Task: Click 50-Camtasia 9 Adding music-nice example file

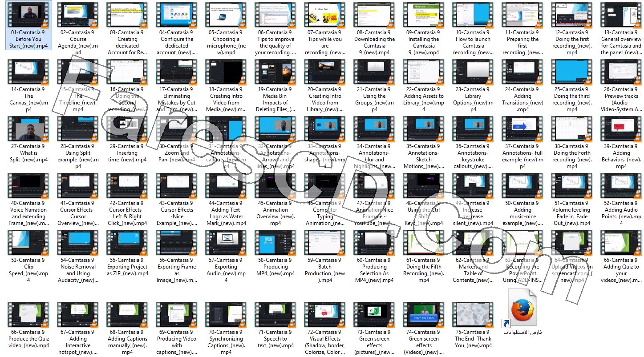Action: pyautogui.click(x=522, y=199)
